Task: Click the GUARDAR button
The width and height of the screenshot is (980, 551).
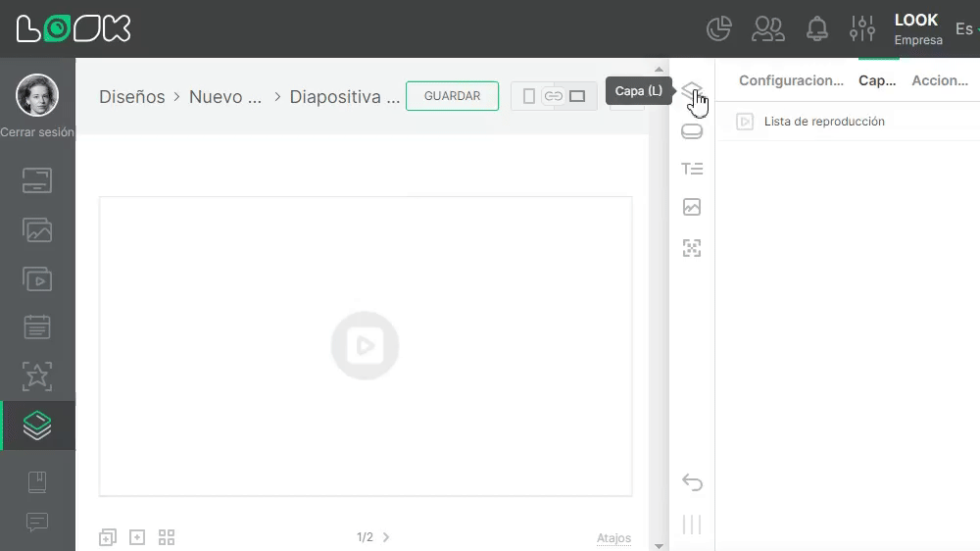Action: point(452,96)
